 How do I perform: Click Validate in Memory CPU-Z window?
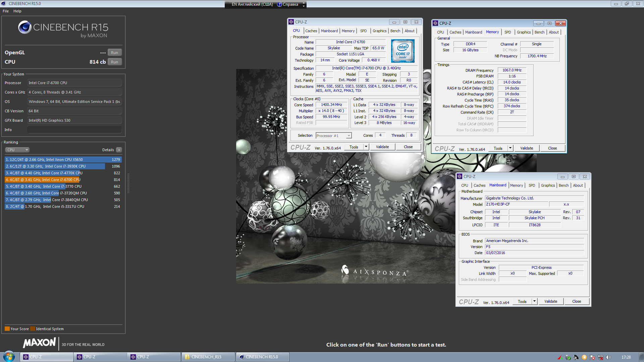click(x=527, y=148)
